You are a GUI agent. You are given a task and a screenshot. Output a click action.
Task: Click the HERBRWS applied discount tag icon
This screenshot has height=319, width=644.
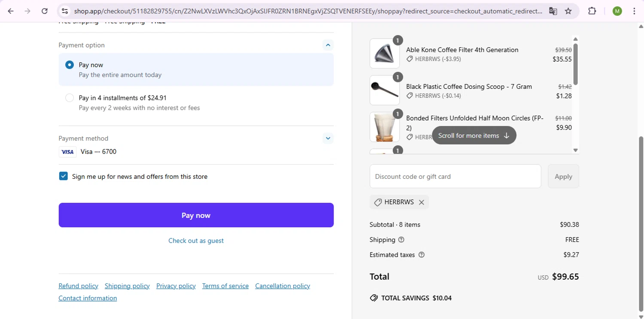coord(378,202)
